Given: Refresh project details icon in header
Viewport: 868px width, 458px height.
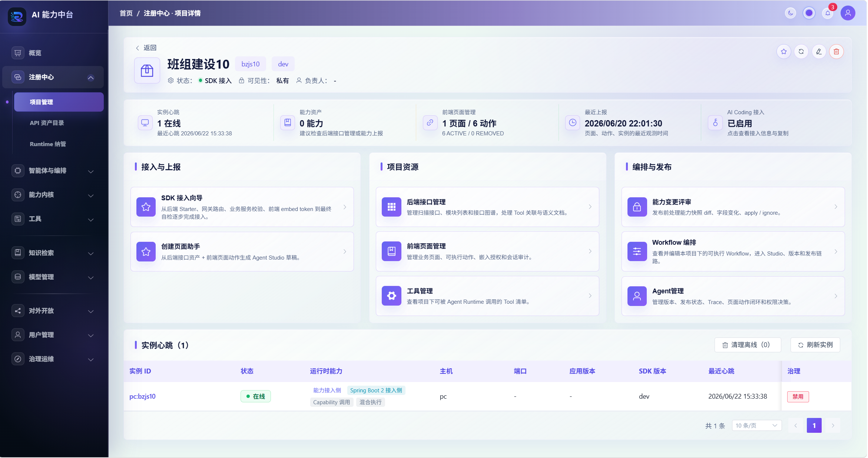Looking at the screenshot, I should point(801,52).
